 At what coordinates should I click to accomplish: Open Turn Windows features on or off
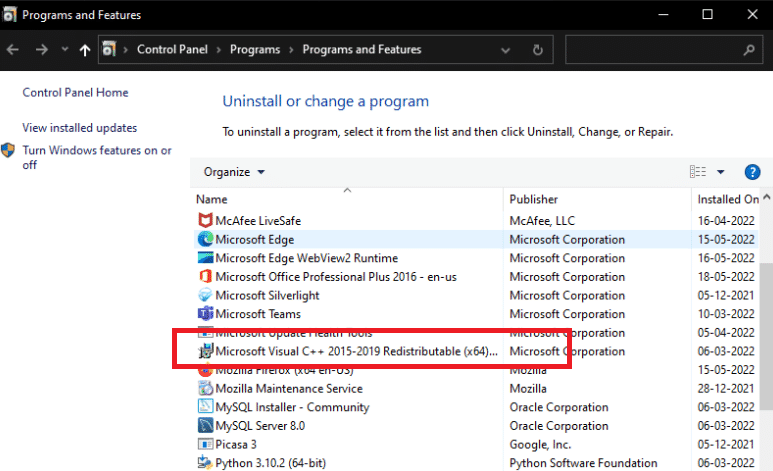coord(97,157)
